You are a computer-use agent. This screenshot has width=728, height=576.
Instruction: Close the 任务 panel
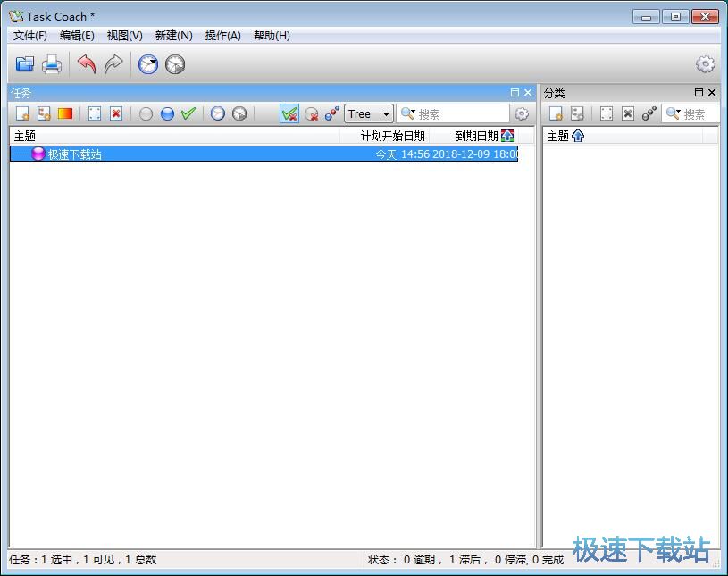point(528,92)
